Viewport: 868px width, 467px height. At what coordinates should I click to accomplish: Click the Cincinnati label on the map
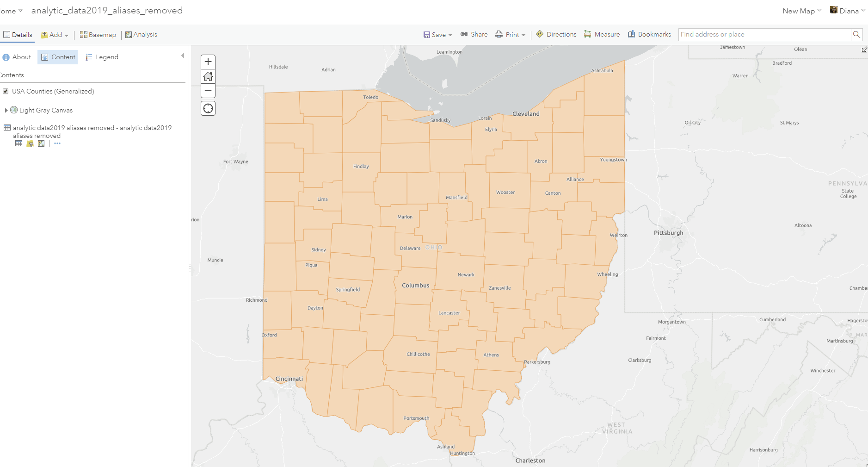point(289,379)
